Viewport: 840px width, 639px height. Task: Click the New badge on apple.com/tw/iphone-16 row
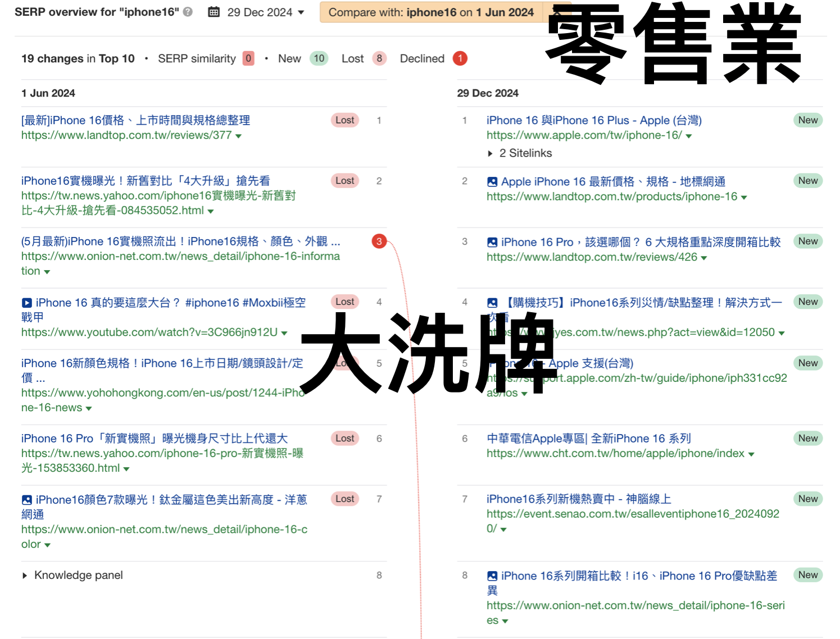(808, 120)
